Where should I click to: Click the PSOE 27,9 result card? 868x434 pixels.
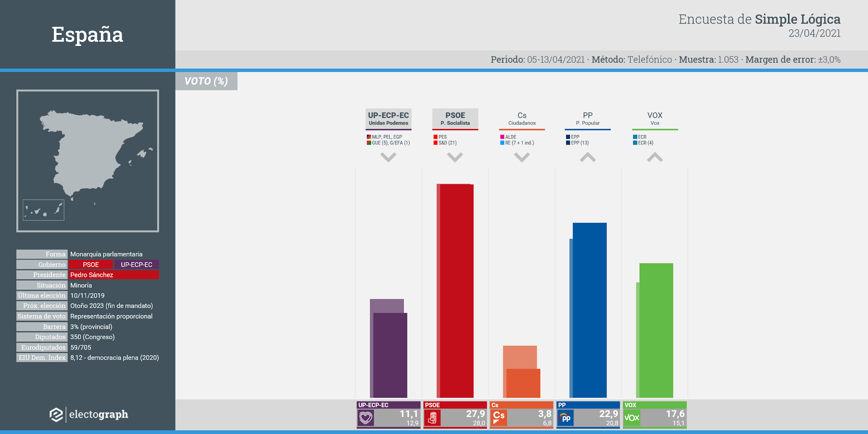[455, 415]
